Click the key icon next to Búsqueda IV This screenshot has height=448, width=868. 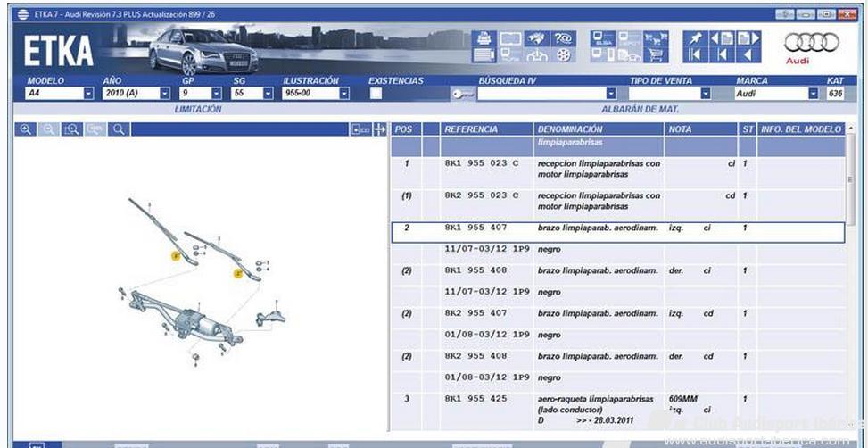point(463,94)
